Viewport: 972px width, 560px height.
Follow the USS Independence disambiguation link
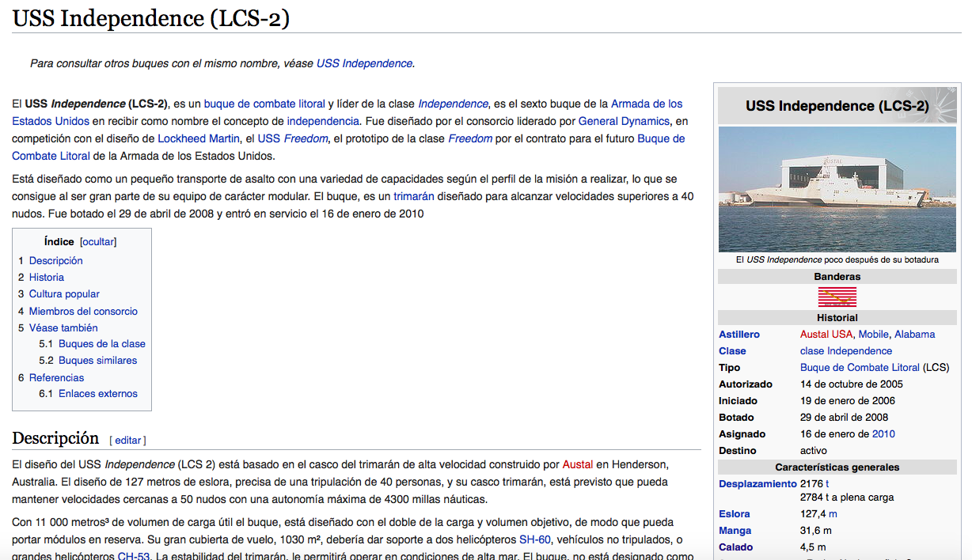pos(364,63)
